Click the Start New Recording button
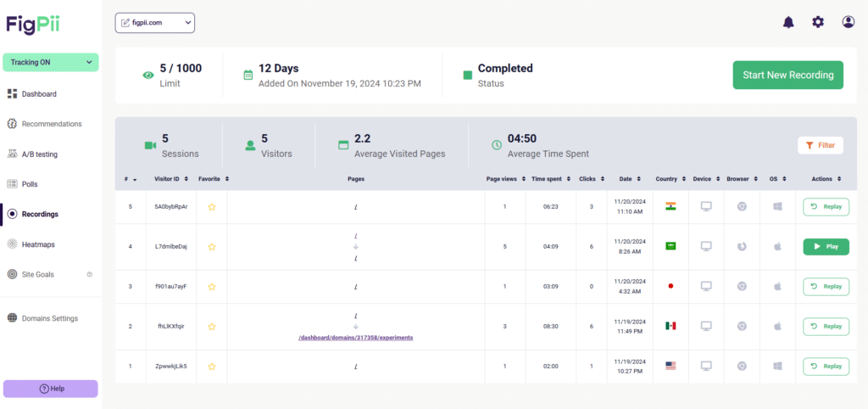 point(787,75)
